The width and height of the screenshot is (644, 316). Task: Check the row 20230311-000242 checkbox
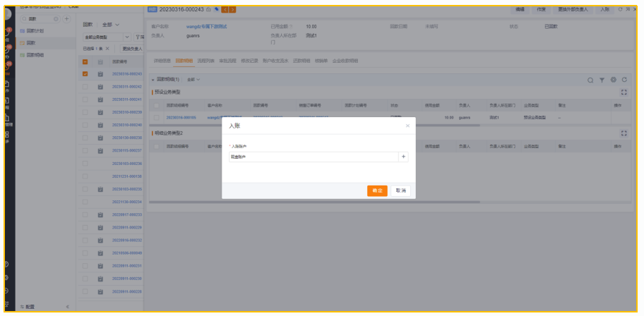[x=85, y=87]
